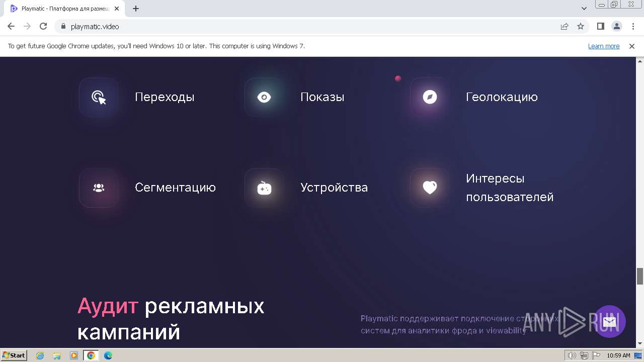Open File Explorer from taskbar
The width and height of the screenshot is (644, 362).
(57, 355)
